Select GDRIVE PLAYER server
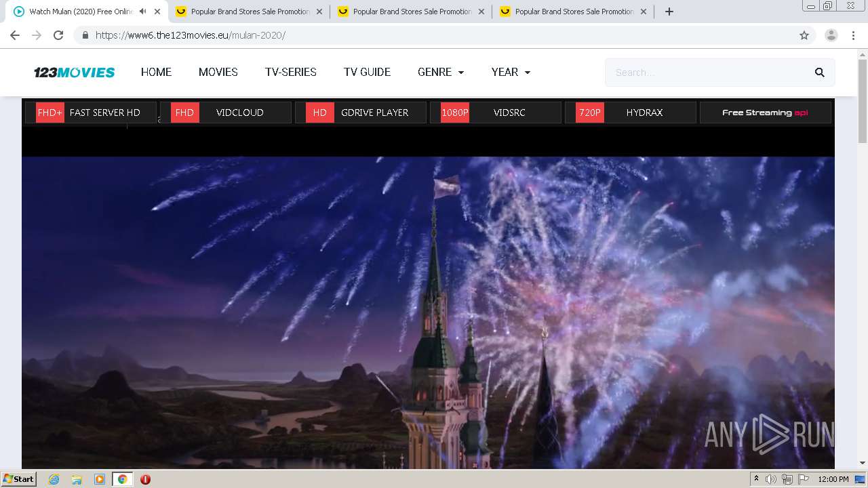This screenshot has height=488, width=868. 361,113
